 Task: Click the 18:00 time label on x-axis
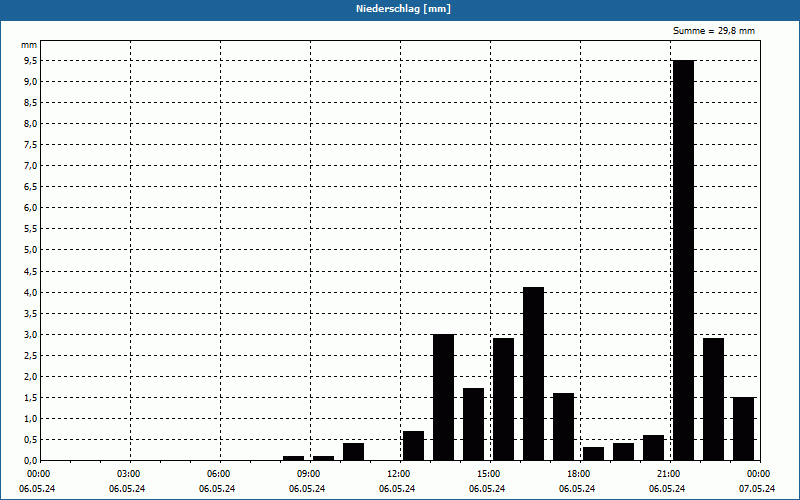[579, 474]
